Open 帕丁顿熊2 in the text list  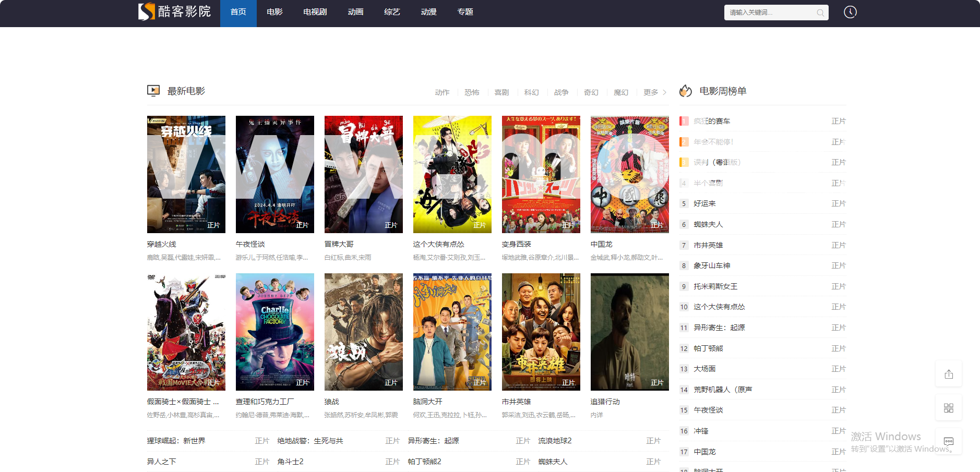pos(425,462)
